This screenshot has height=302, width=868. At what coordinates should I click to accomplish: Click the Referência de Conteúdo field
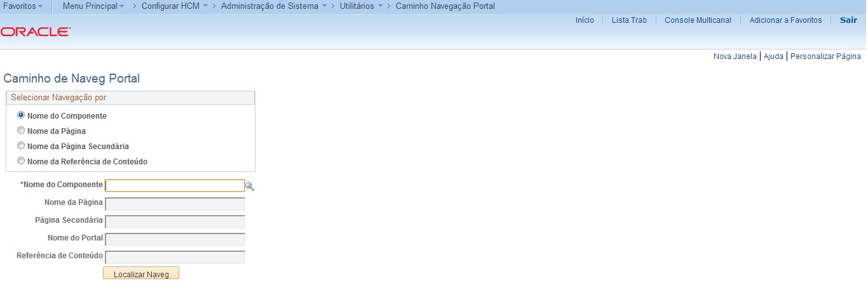[x=175, y=257]
